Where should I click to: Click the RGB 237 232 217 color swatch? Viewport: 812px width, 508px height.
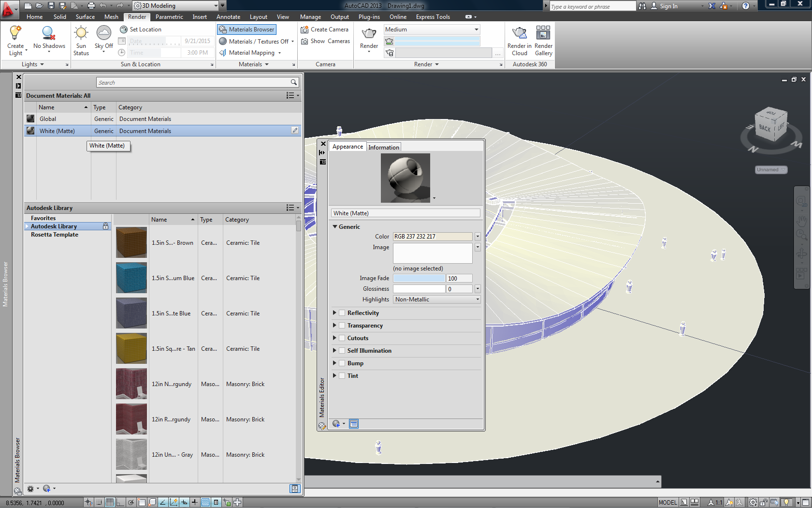click(x=432, y=236)
